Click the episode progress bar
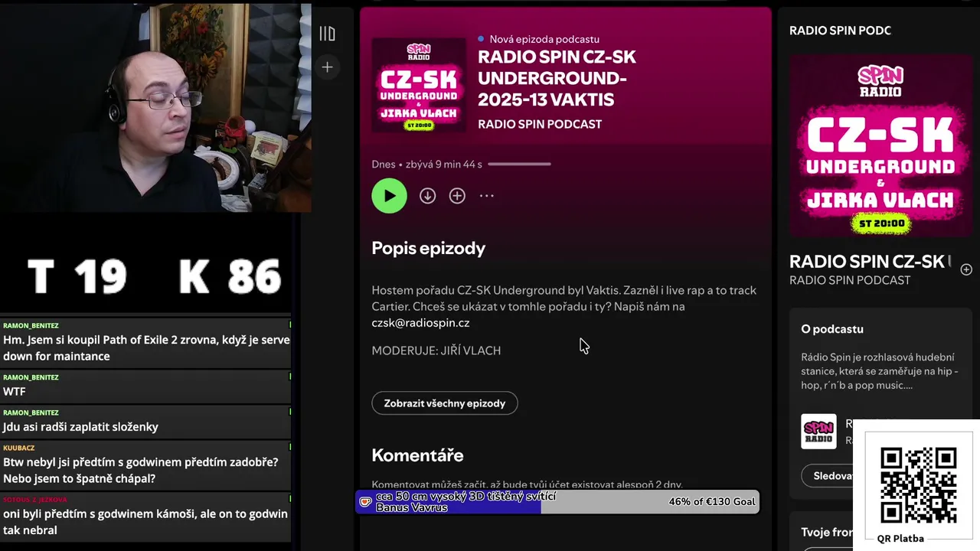The width and height of the screenshot is (980, 551). 519,164
